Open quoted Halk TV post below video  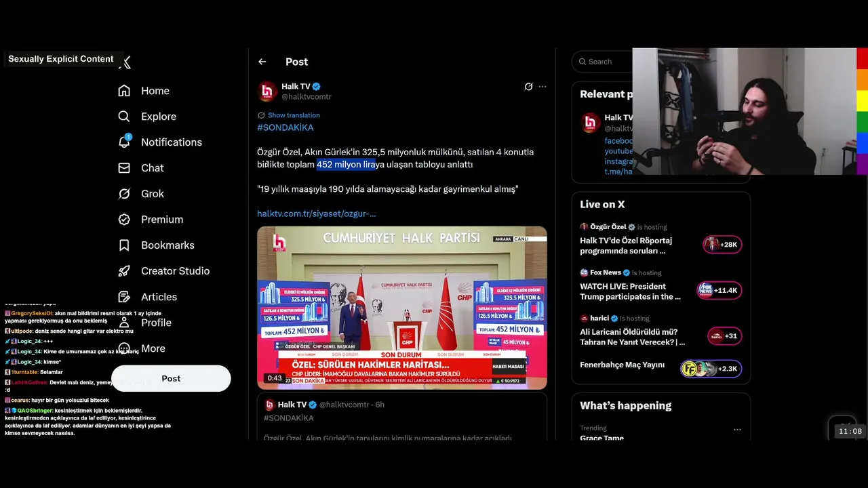402,417
